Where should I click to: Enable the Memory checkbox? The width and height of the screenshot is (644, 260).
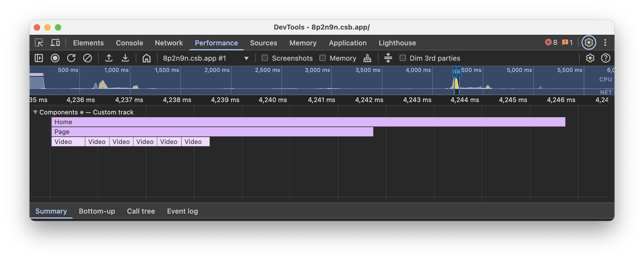coord(322,58)
